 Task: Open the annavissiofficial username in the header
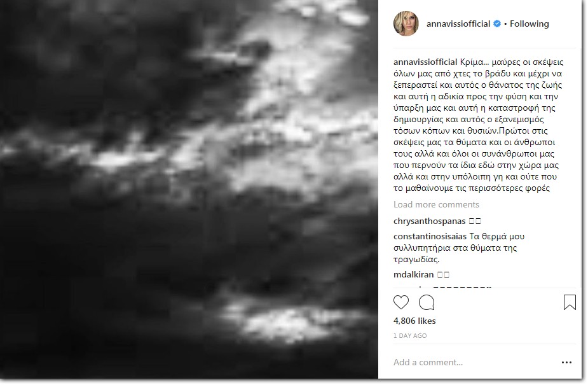coord(458,24)
